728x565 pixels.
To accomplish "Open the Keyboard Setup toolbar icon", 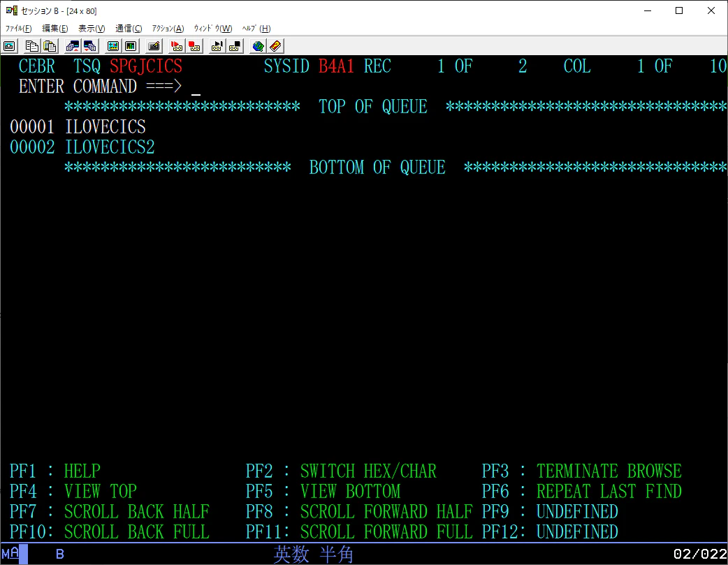I will [x=154, y=46].
